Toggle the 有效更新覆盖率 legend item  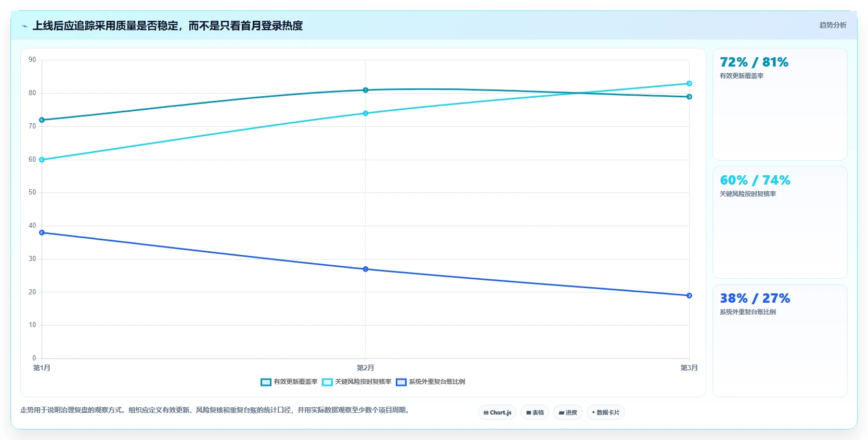point(289,382)
